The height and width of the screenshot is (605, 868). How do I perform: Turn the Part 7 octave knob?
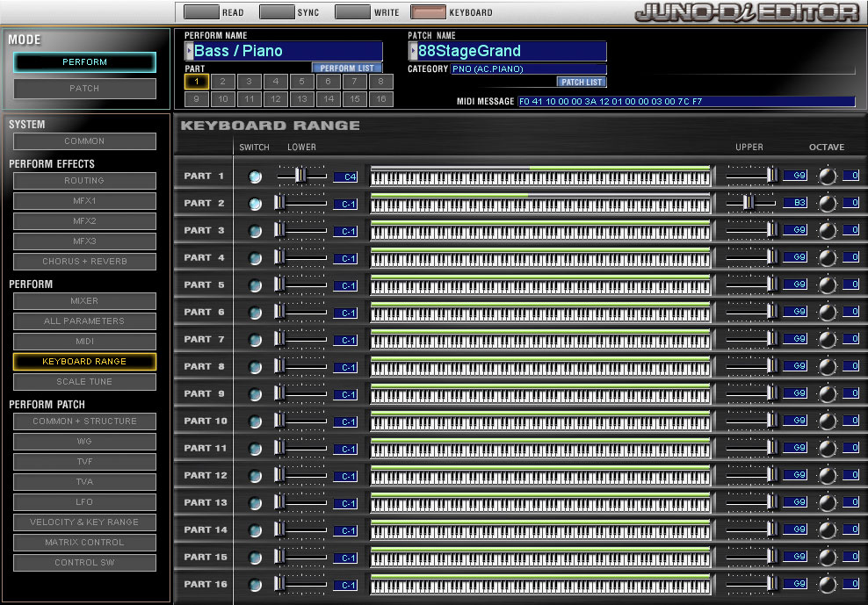coord(827,339)
